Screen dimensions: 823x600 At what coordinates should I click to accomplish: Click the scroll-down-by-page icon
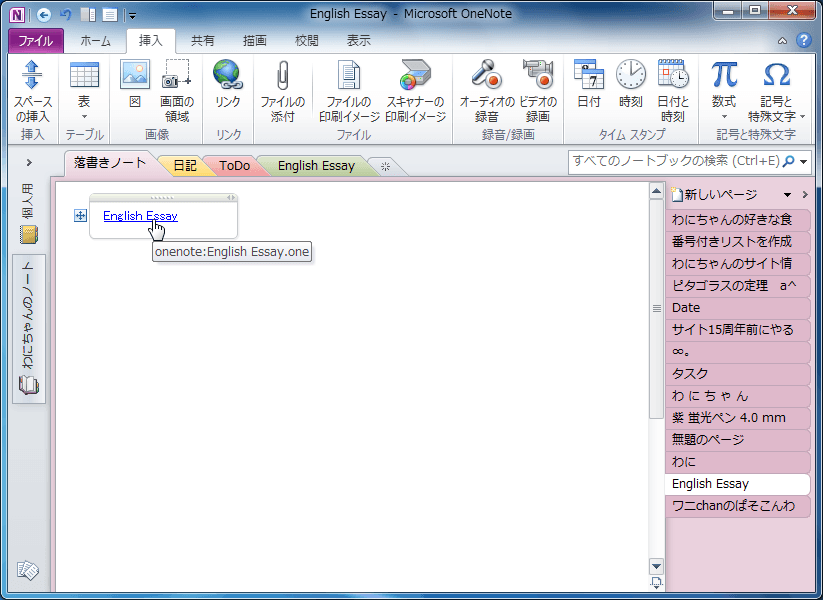pos(656,582)
